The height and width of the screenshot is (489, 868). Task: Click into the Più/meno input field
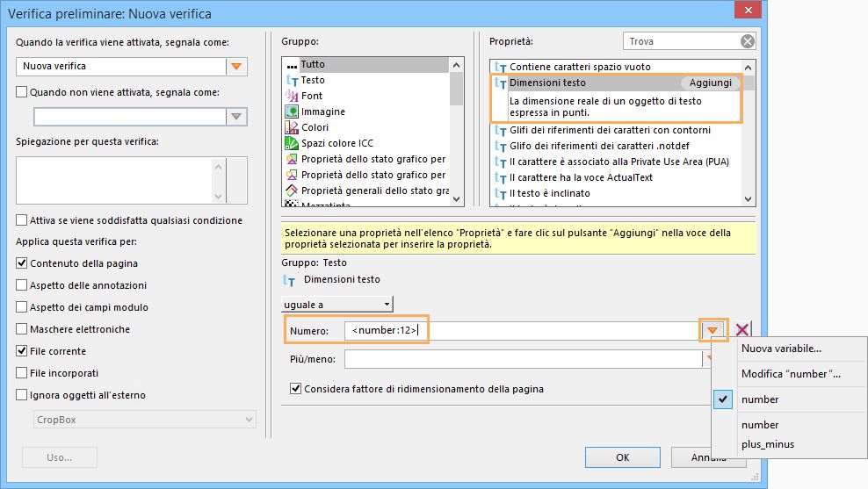pyautogui.click(x=523, y=359)
